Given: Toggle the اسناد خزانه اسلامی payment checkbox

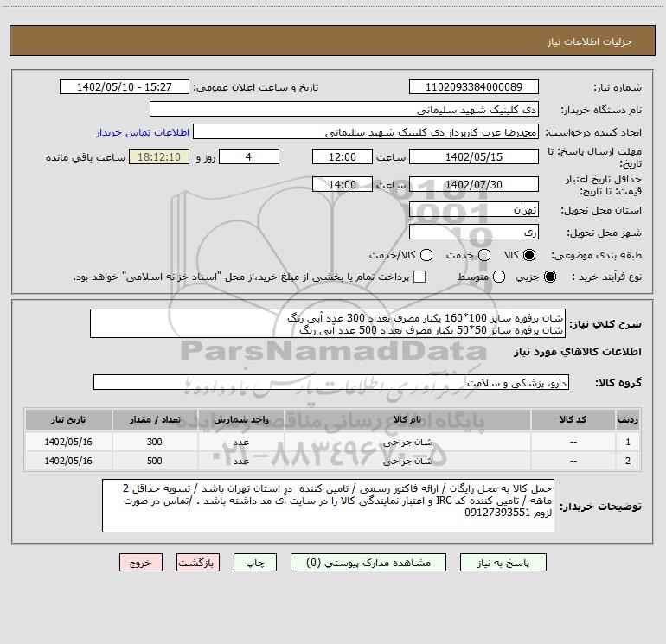Looking at the screenshot, I should pyautogui.click(x=419, y=277).
